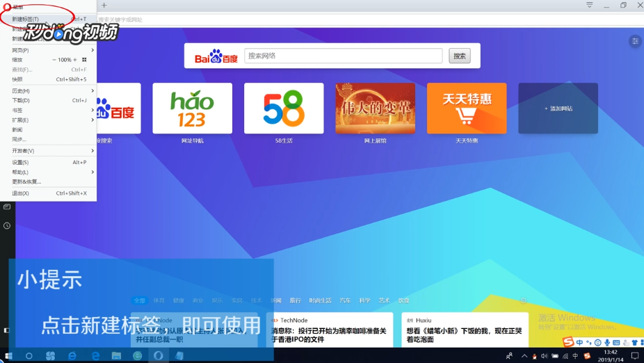The image size is (644, 363).
Task: Select the 全部 news category tab
Action: (x=139, y=300)
